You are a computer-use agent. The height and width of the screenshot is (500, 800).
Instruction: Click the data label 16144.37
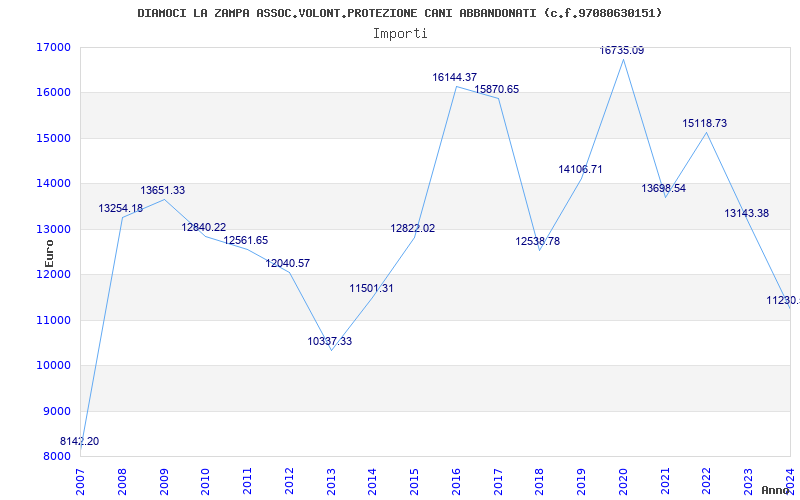tap(455, 77)
